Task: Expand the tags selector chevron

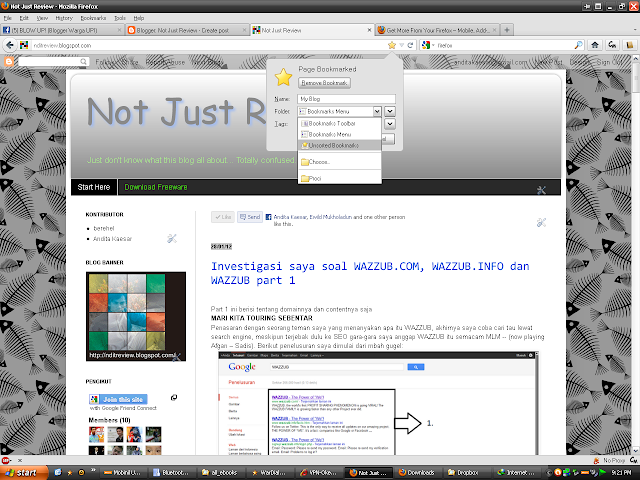Action: click(x=390, y=124)
